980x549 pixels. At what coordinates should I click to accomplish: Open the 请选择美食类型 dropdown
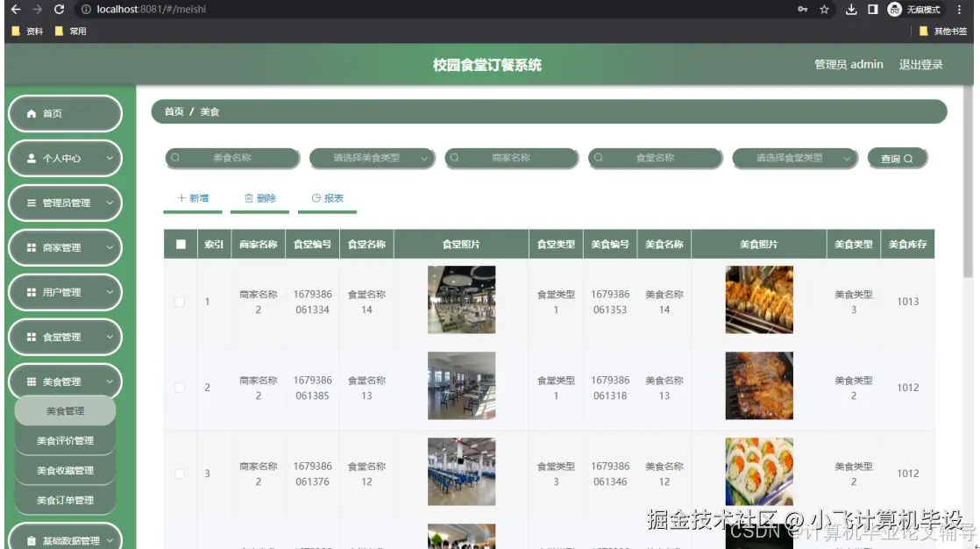(373, 158)
